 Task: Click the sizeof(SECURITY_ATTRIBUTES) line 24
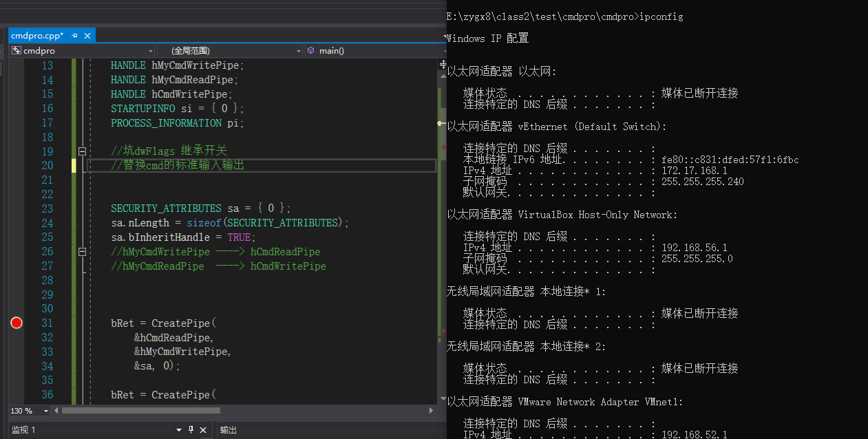pos(230,223)
